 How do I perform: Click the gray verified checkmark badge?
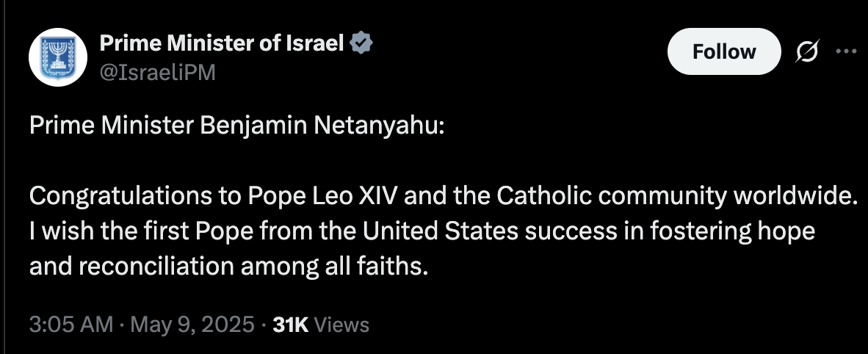361,43
